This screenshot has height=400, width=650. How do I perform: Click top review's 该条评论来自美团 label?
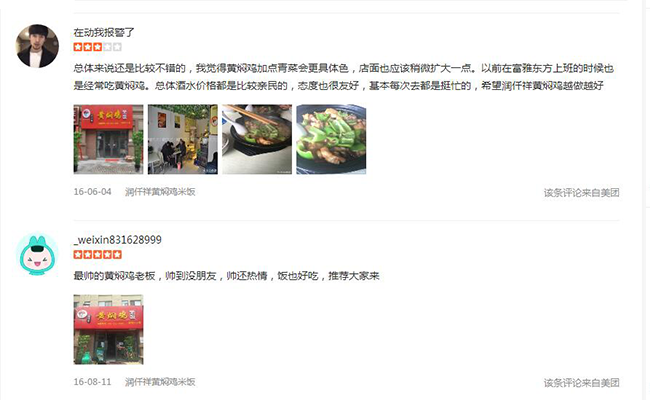click(x=582, y=192)
